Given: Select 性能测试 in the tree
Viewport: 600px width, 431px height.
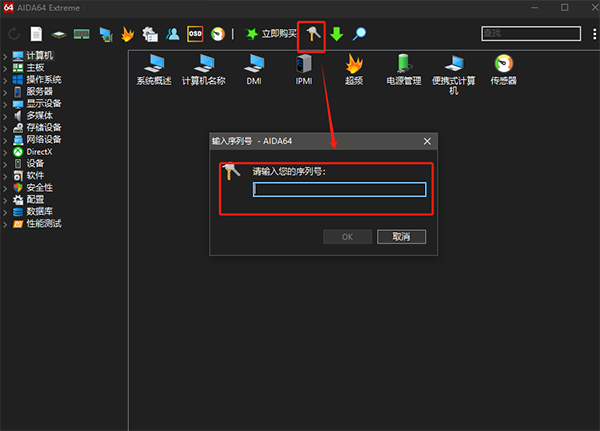Looking at the screenshot, I should click(44, 224).
